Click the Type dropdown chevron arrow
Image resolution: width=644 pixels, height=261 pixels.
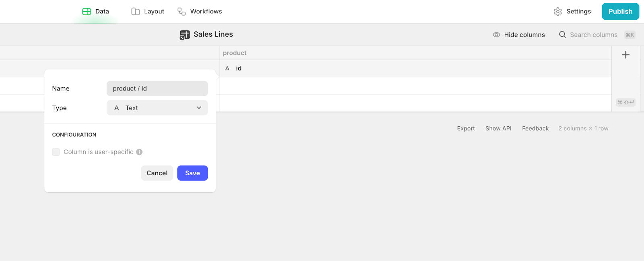(x=199, y=108)
